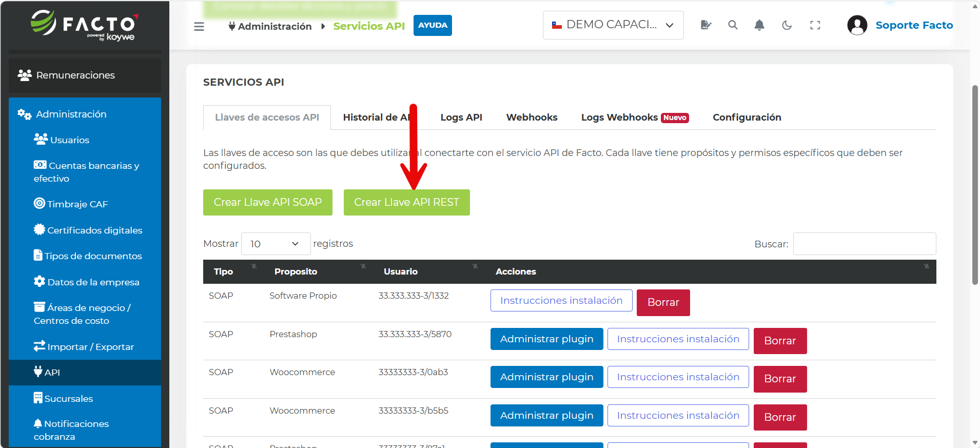
Task: Enter fullscreen mode icon
Action: tap(815, 25)
